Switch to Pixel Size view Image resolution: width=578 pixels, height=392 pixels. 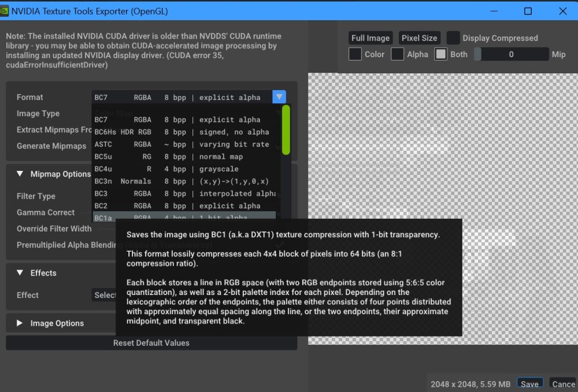coord(420,38)
